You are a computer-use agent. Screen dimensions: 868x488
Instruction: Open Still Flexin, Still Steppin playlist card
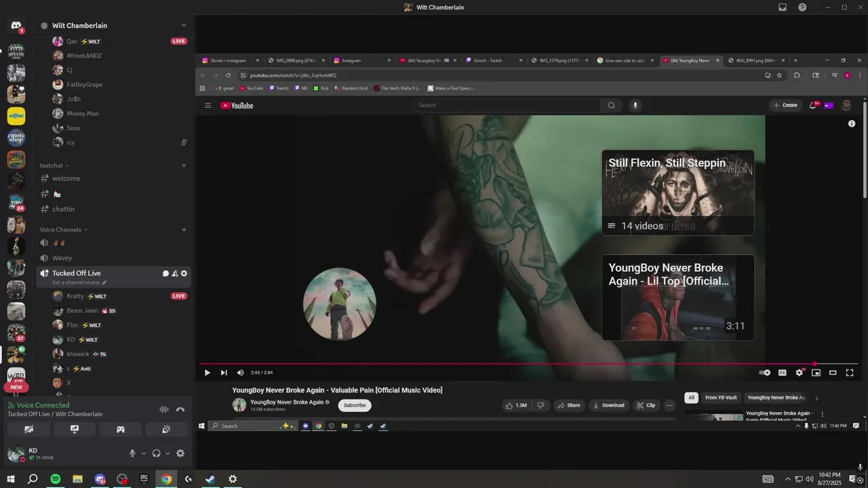coord(678,192)
